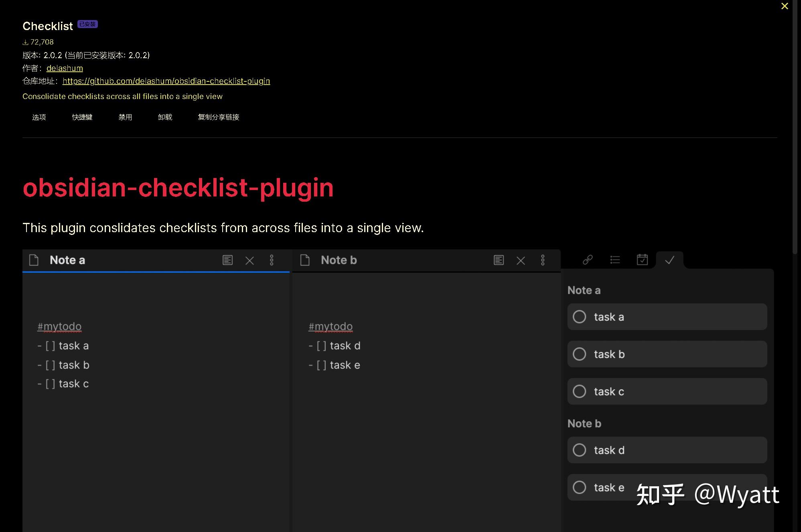The width and height of the screenshot is (801, 532).
Task: Mark task c as complete
Action: (579, 391)
